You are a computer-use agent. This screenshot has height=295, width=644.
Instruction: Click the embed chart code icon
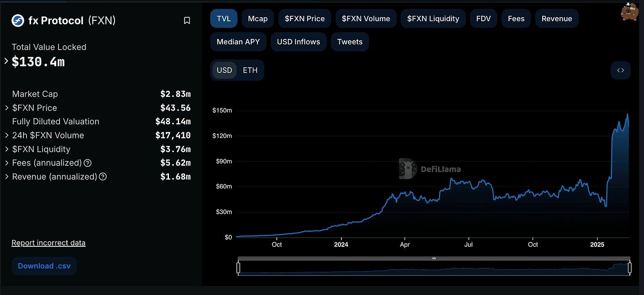[x=621, y=70]
